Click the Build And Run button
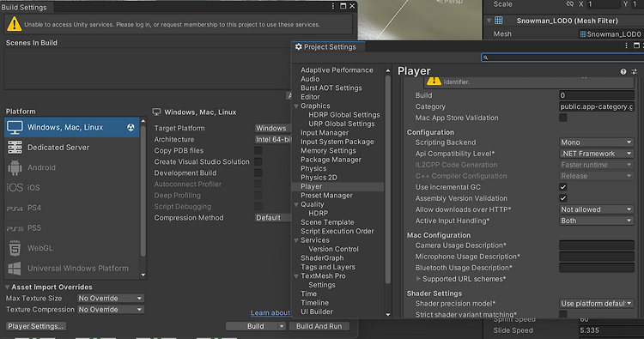 point(319,326)
